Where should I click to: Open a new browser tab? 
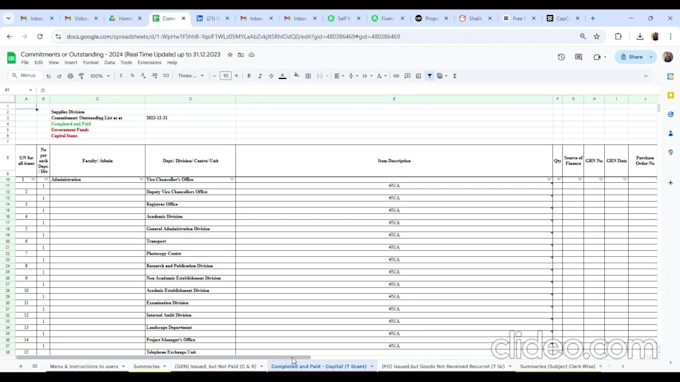593,18
